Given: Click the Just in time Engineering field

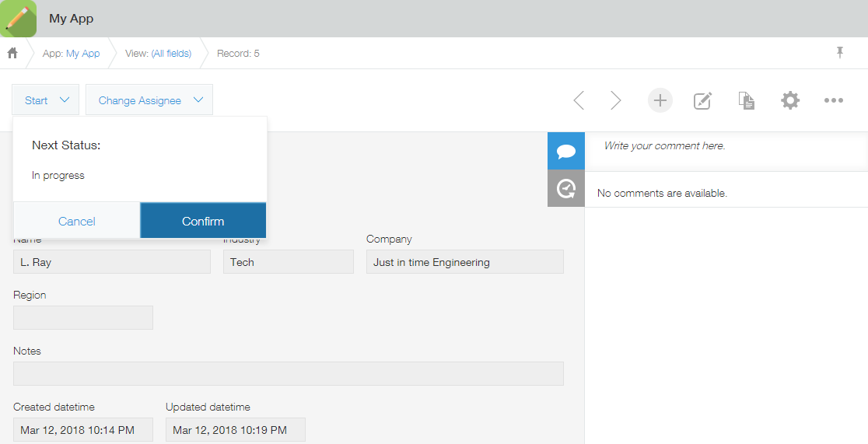Looking at the screenshot, I should (465, 262).
